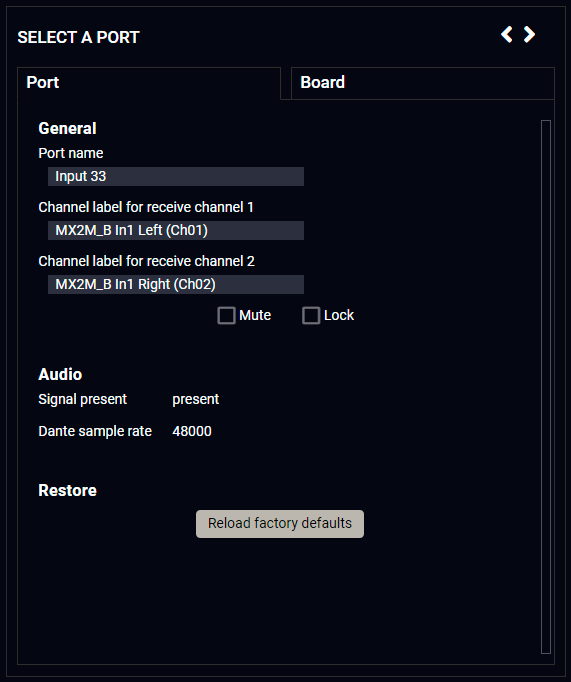Viewport: 571px width, 682px height.
Task: Focus the Port name field showing Input 33
Action: (176, 177)
